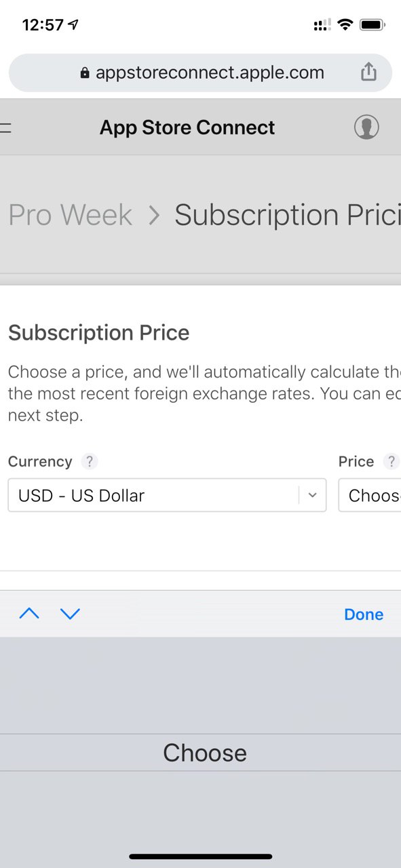Open the user account profile icon
401x868 pixels.
click(x=366, y=127)
